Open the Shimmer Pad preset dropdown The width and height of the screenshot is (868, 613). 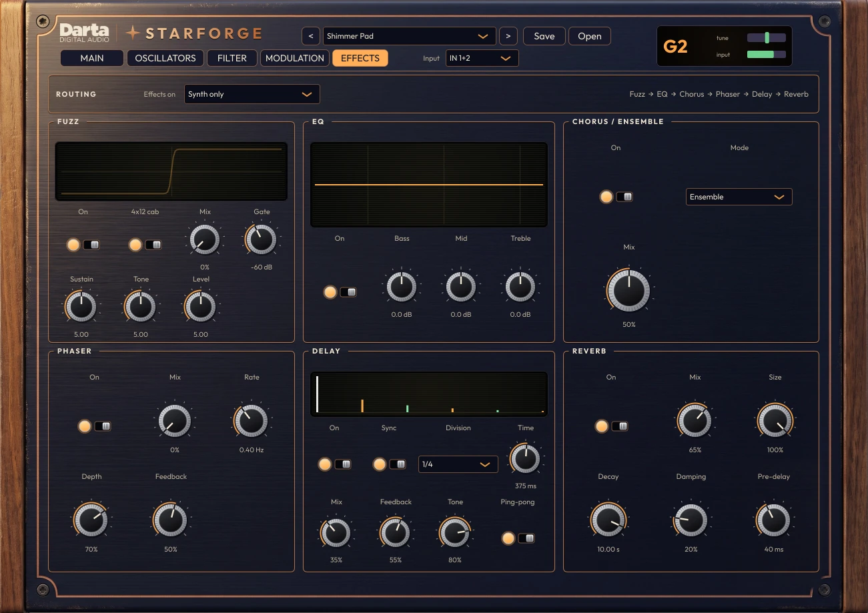click(409, 36)
